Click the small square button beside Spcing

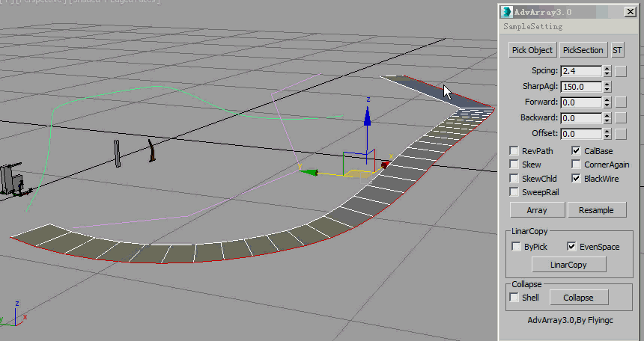pos(621,71)
